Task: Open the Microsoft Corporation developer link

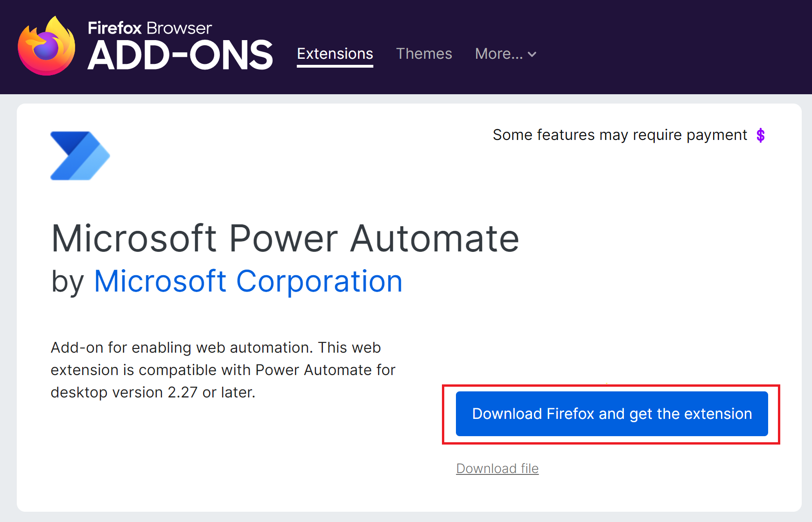Action: [x=248, y=280]
